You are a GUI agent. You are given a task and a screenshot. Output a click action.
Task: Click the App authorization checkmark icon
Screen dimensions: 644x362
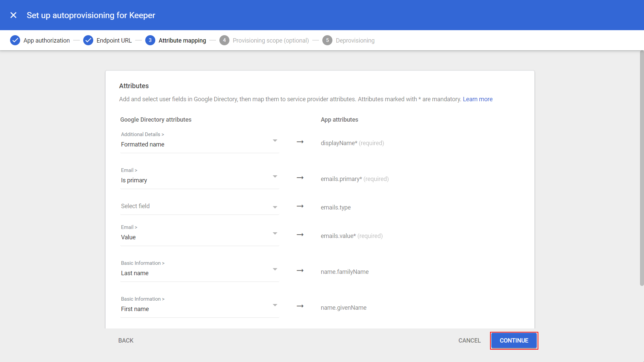15,40
